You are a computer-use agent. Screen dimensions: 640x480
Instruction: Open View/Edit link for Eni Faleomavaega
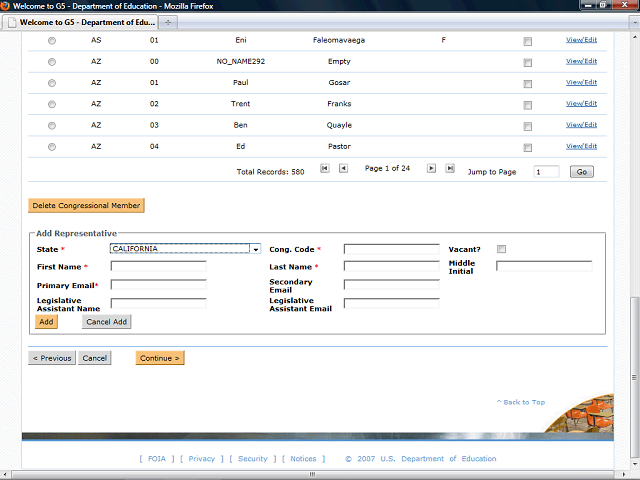[x=581, y=40]
